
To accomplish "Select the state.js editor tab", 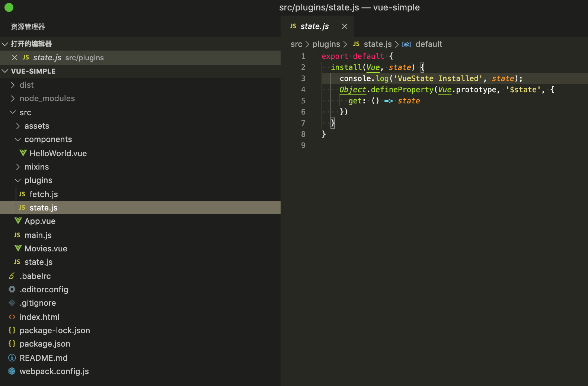I will coord(314,26).
